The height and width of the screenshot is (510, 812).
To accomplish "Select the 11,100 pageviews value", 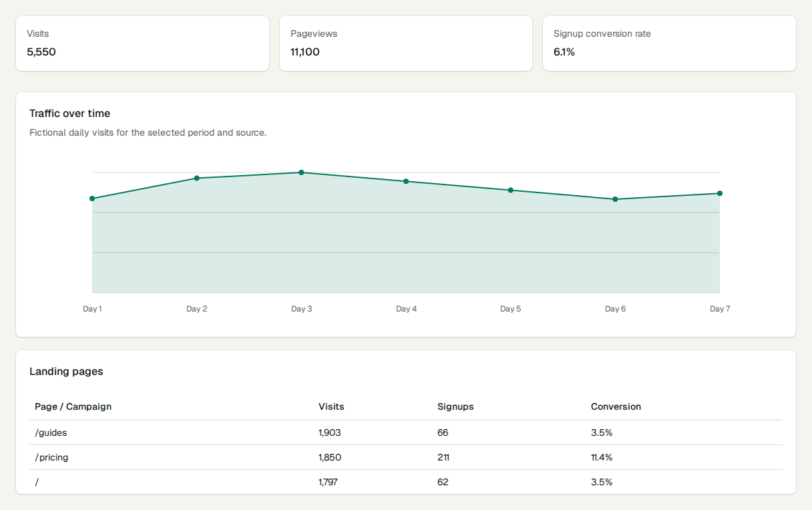I will [305, 51].
